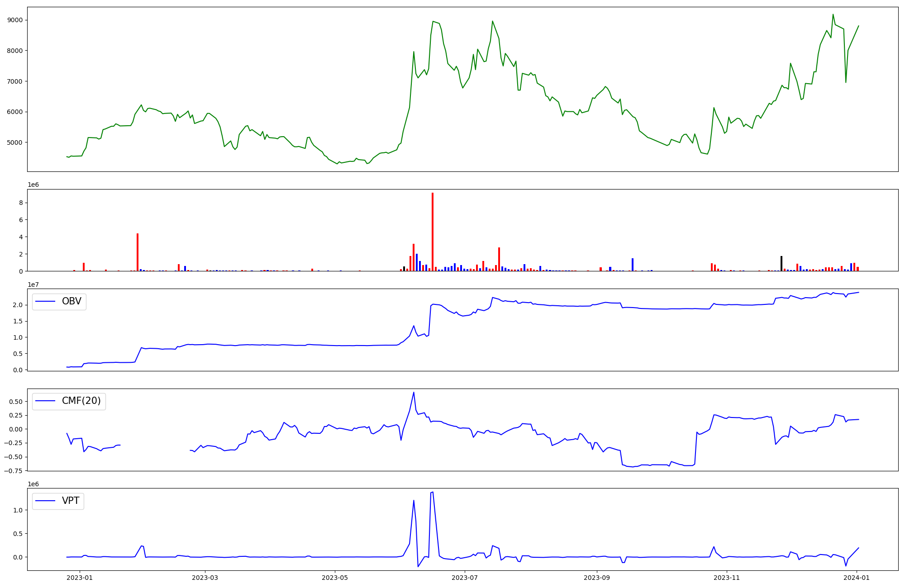Click the tall black volume bar in late November
Viewport: 905px width, 588px height.
781,263
